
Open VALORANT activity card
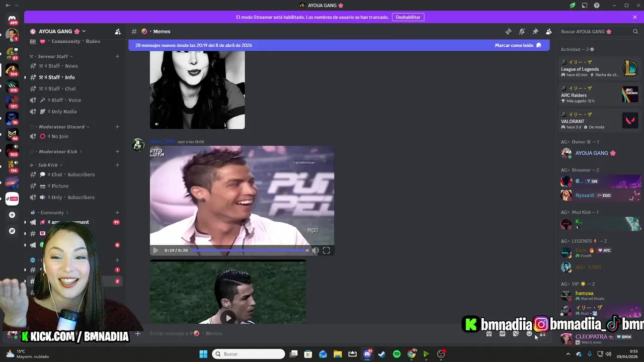coord(599,121)
